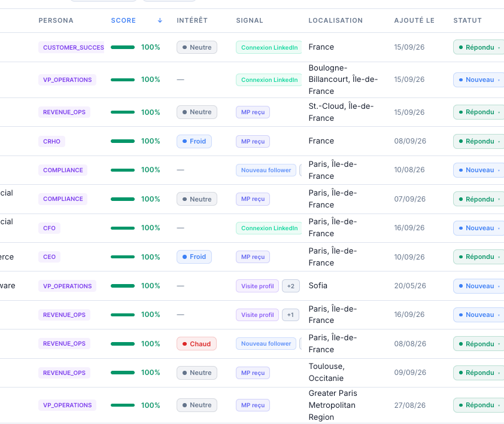The image size is (504, 424).
Task: Click the Visite profil signal in Sofia row
Action: [257, 286]
